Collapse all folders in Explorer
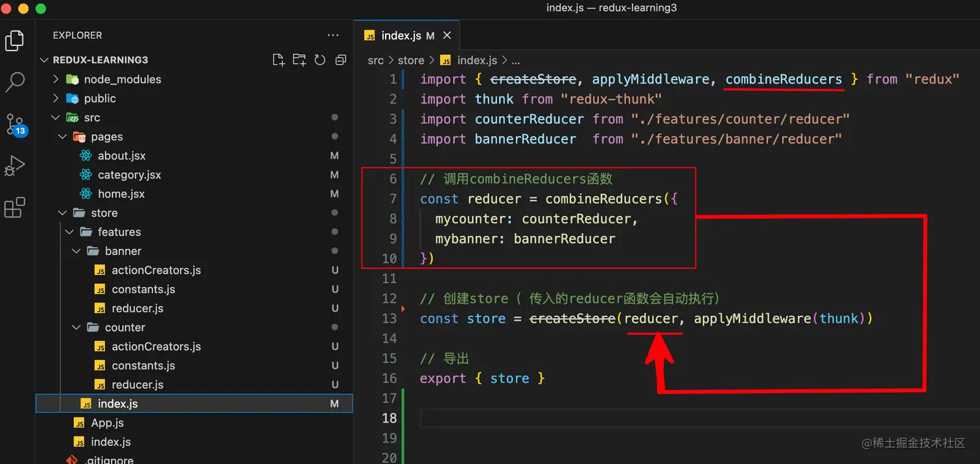This screenshot has width=980, height=464. 341,60
